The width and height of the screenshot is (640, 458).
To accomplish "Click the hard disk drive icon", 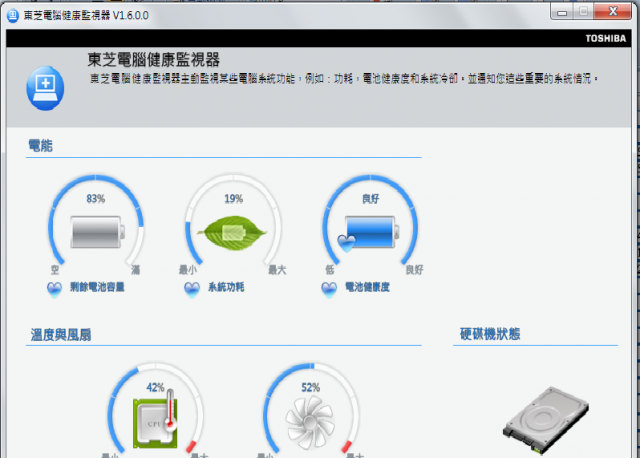I will 546,420.
